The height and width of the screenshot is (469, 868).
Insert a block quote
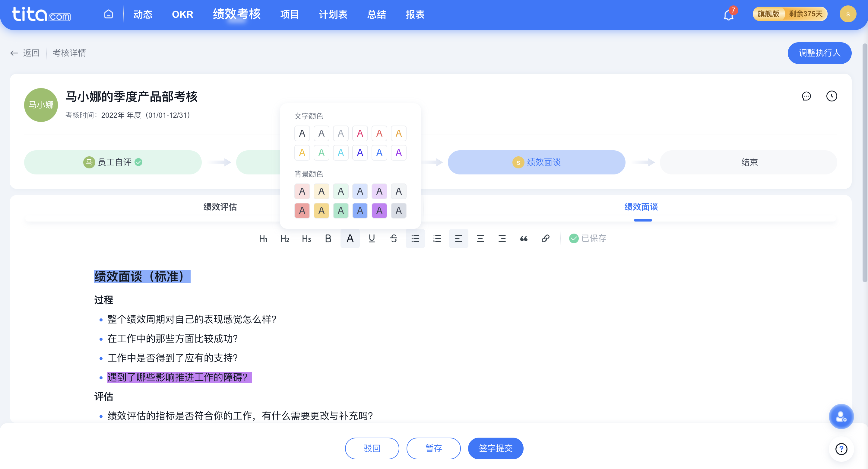(x=524, y=239)
